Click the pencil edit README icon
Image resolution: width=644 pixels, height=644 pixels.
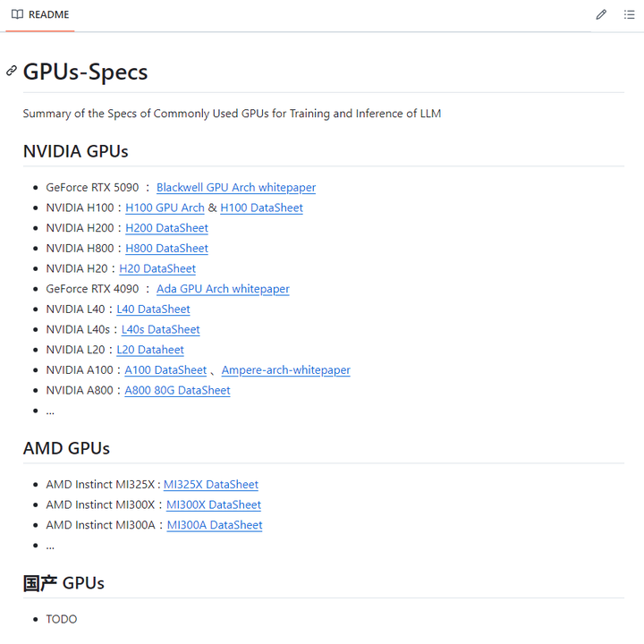(x=601, y=14)
